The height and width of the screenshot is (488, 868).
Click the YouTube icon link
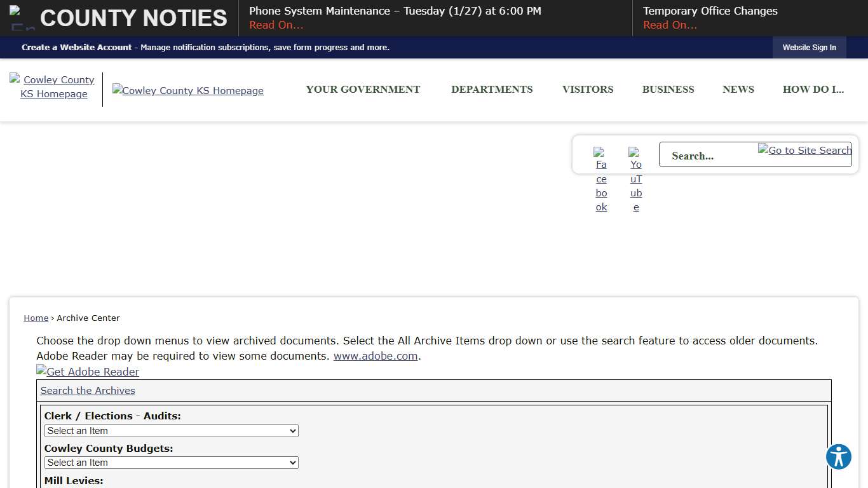click(635, 180)
